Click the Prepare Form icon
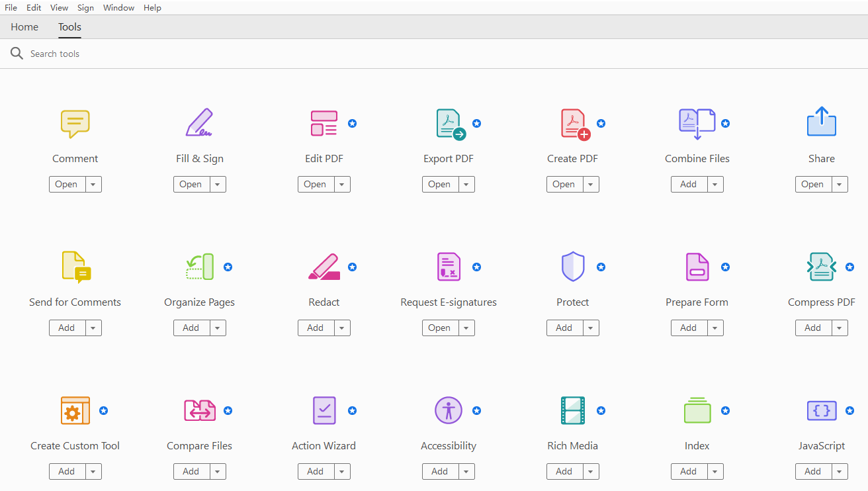 coord(697,267)
